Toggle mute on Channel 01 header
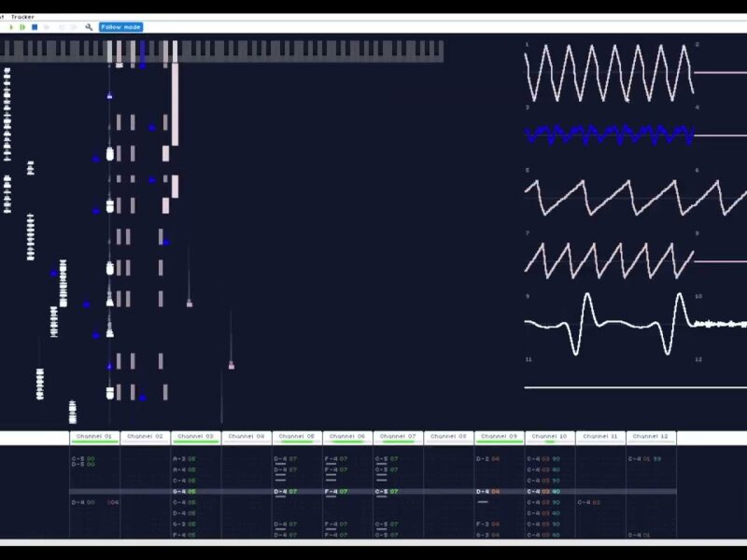747x560 pixels. coord(94,438)
